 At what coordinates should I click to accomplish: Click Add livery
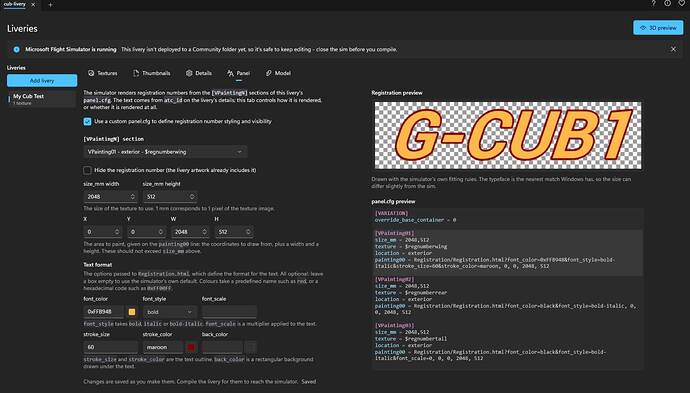point(42,81)
